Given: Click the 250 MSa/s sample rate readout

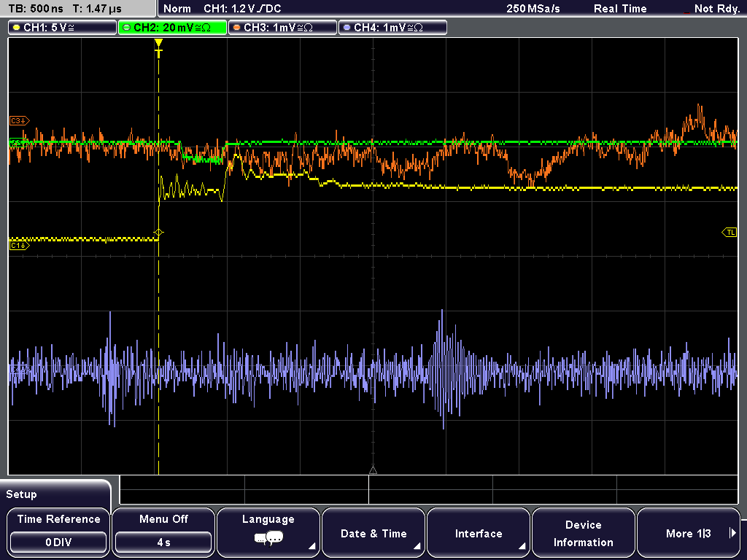Looking at the screenshot, I should (533, 9).
